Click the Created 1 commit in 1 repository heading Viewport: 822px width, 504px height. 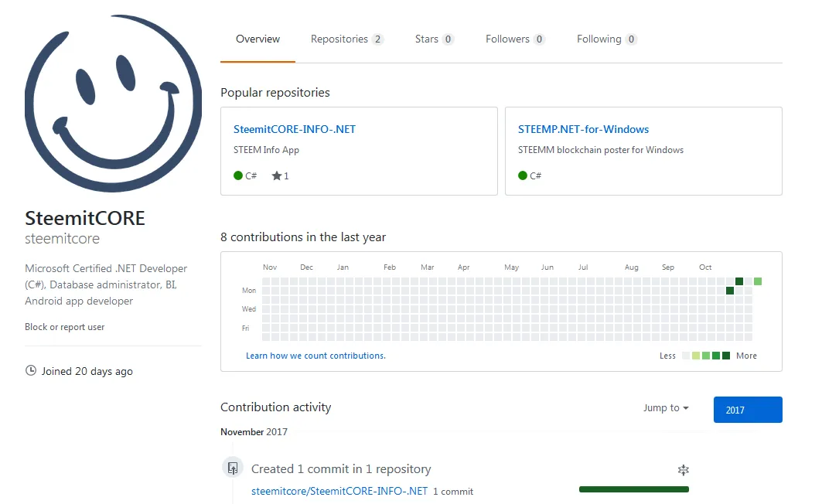(x=341, y=469)
